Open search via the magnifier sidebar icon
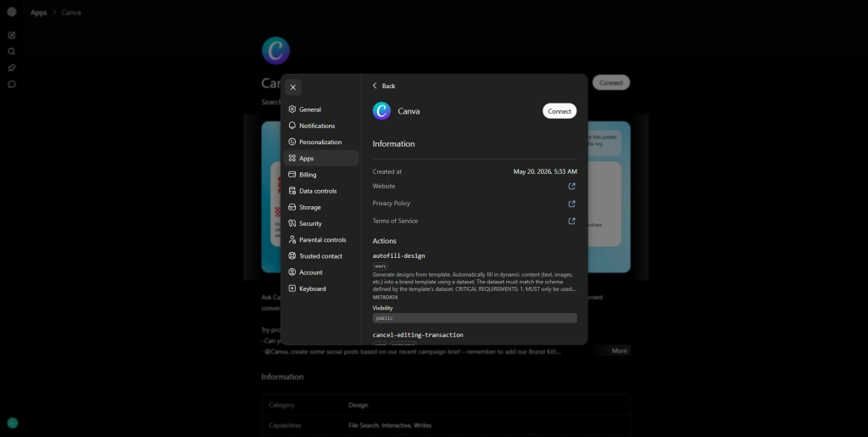This screenshot has height=437, width=868. [x=12, y=52]
